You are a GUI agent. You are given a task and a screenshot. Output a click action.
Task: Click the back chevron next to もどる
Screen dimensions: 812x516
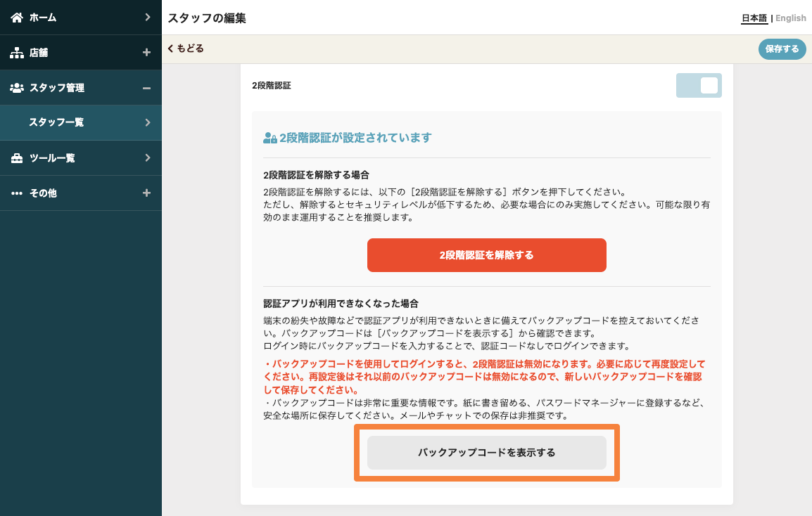(170, 49)
